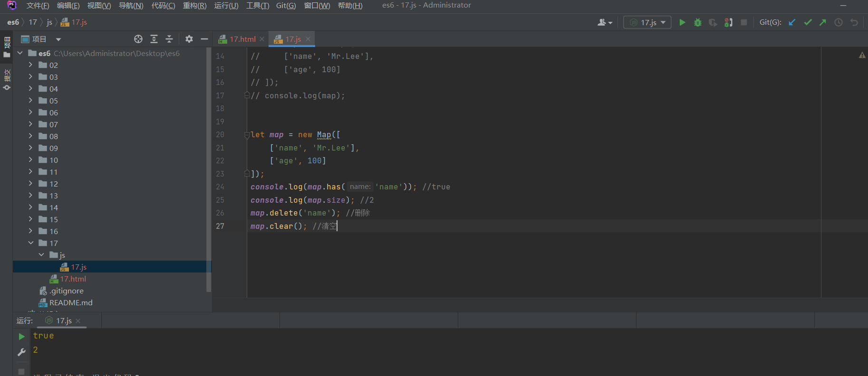Run the 17.js configuration
This screenshot has width=868, height=376.
(682, 22)
